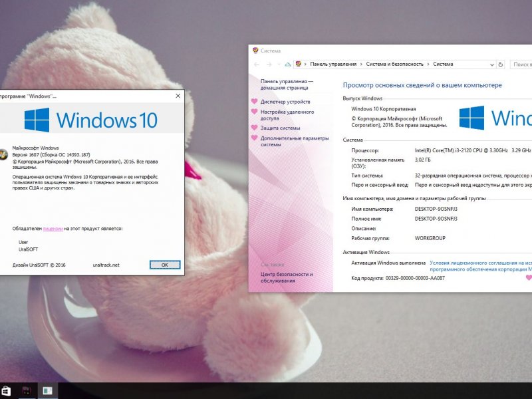Click the uraltrack.net text in About dialog
This screenshot has height=399, width=532.
click(106, 265)
